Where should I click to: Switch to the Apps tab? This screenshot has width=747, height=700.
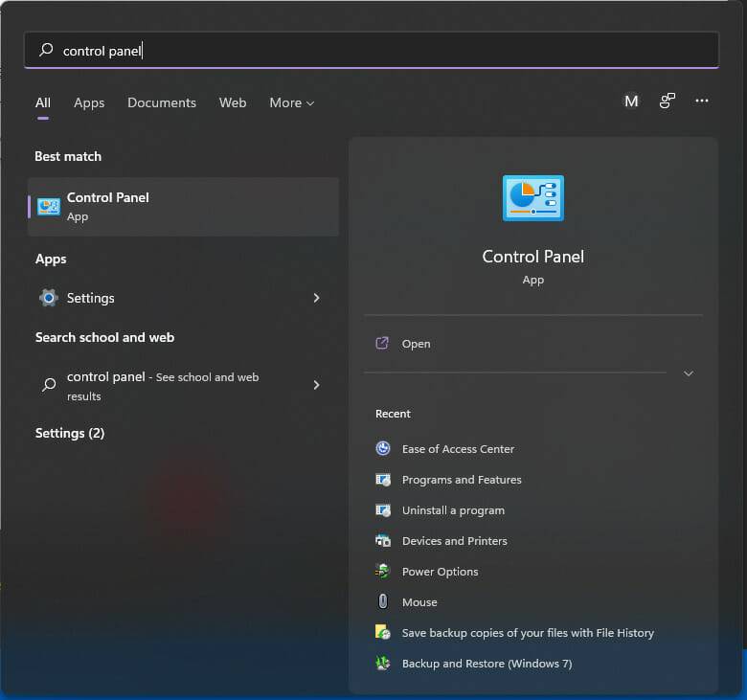pyautogui.click(x=89, y=102)
